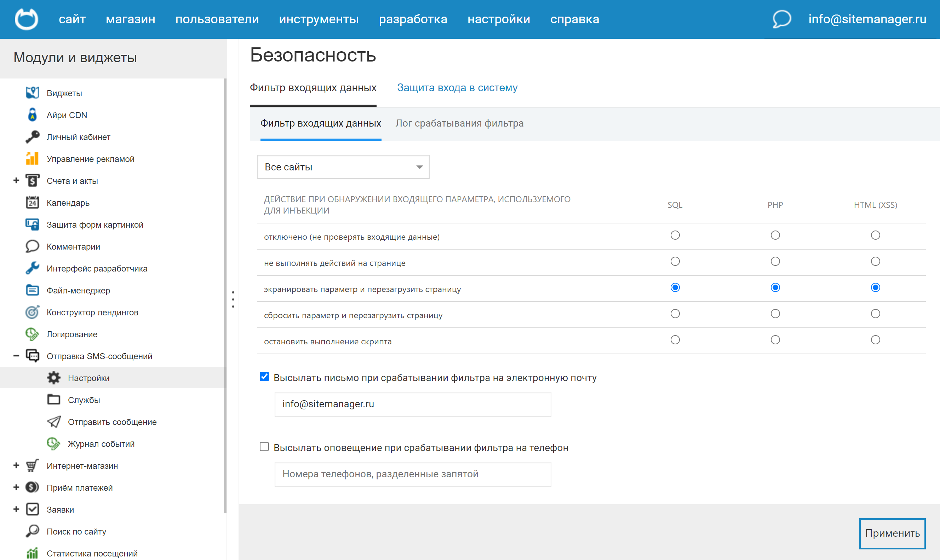The height and width of the screenshot is (560, 940).
Task: Collapse the Отправка SMS-сообщений node
Action: [16, 356]
